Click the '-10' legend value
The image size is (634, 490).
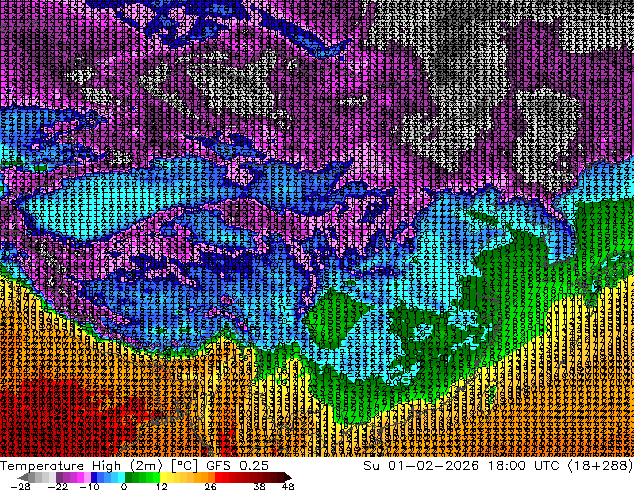click(89, 486)
